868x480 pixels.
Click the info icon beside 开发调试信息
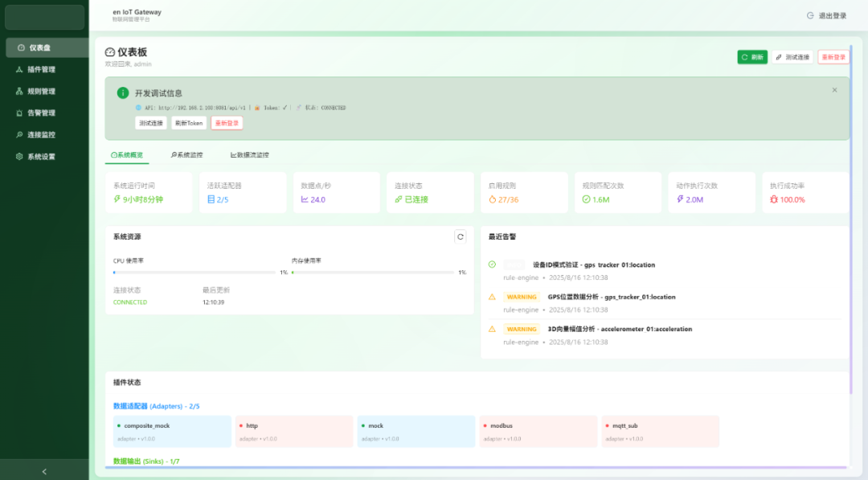pyautogui.click(x=123, y=93)
